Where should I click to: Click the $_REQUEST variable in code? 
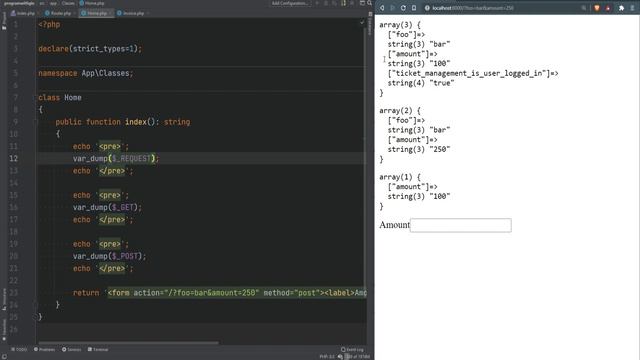pos(131,158)
